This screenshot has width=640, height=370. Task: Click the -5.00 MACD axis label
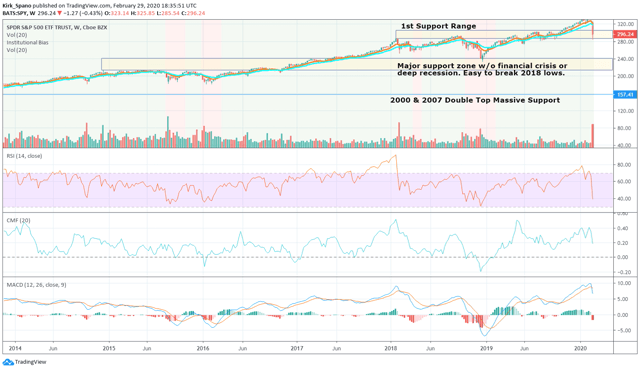(624, 330)
